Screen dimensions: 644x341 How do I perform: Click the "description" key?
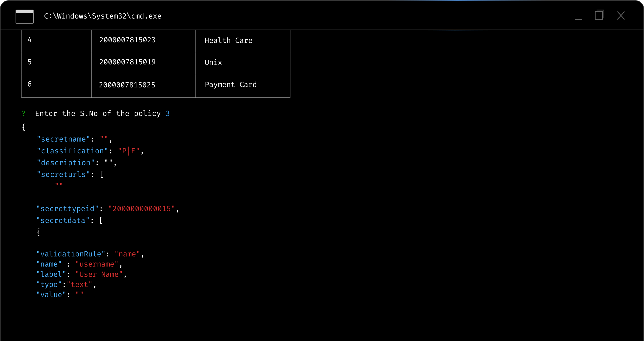66,163
